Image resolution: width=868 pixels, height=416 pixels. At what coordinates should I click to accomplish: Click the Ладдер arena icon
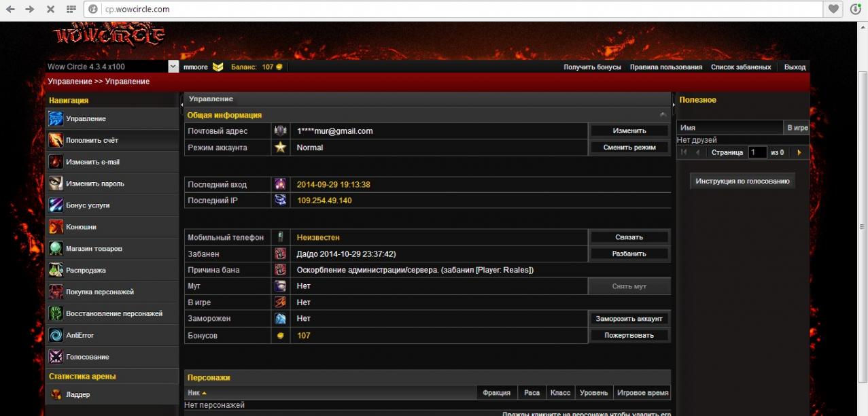point(56,394)
